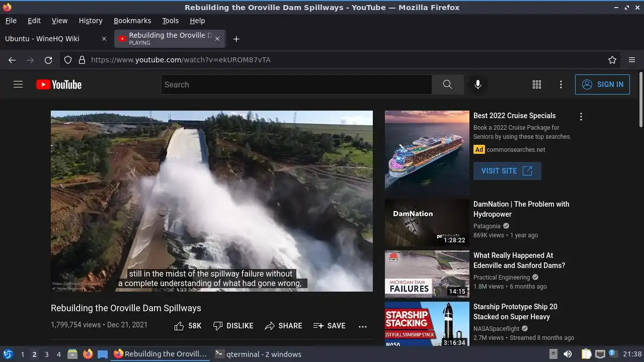Click the video title 'Rebuilding the Oroville Dam Spillways'
644x362 pixels.
126,308
